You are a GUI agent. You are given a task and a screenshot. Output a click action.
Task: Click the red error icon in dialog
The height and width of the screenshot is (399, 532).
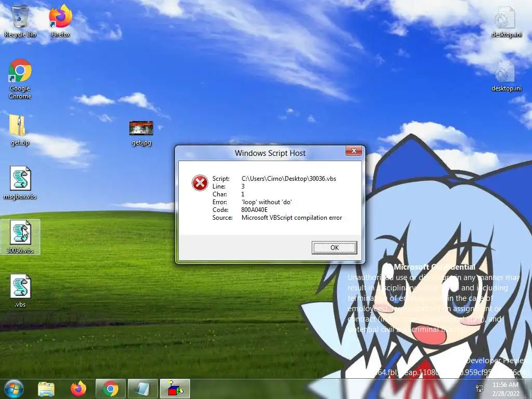200,183
